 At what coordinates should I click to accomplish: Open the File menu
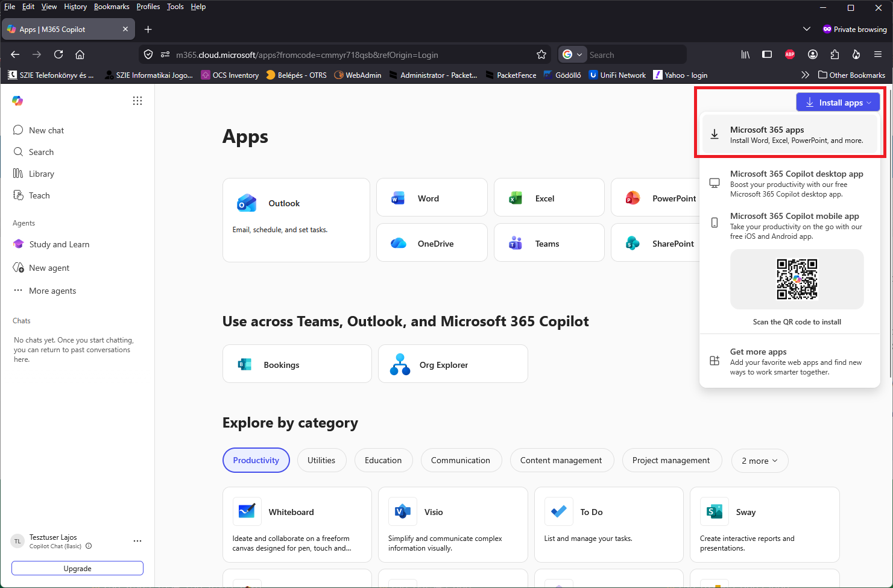point(10,7)
